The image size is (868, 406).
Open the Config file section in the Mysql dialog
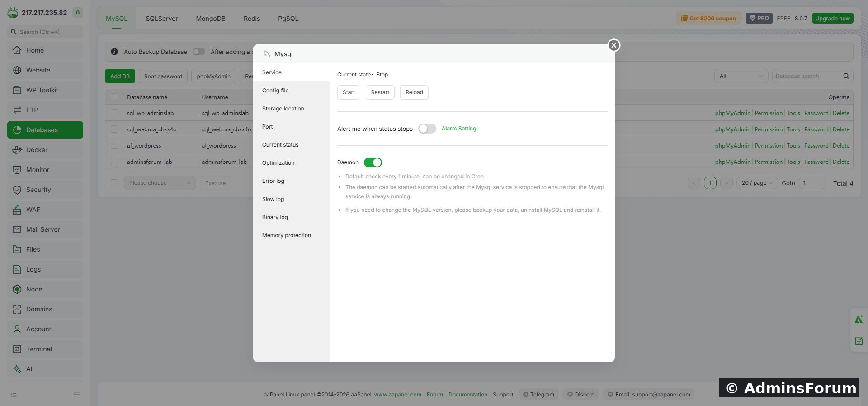(x=292, y=91)
